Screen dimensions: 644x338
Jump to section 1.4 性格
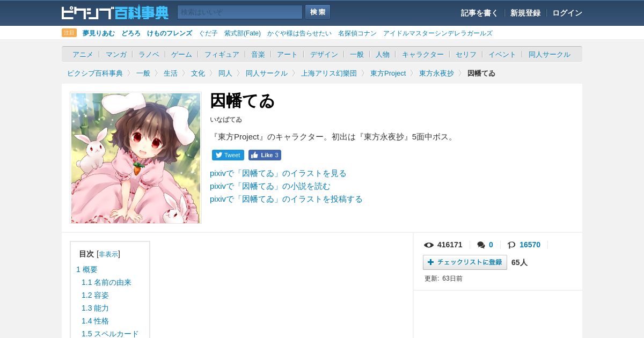click(95, 321)
